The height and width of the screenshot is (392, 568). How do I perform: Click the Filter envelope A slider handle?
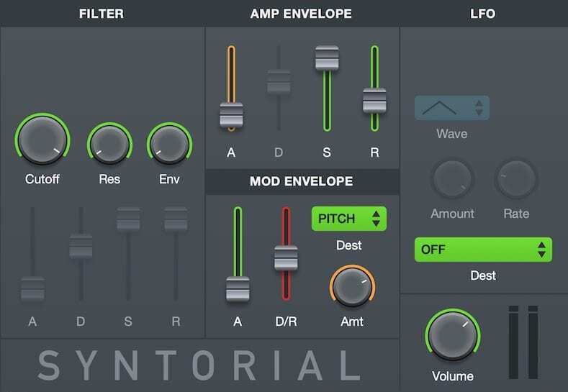click(x=32, y=288)
